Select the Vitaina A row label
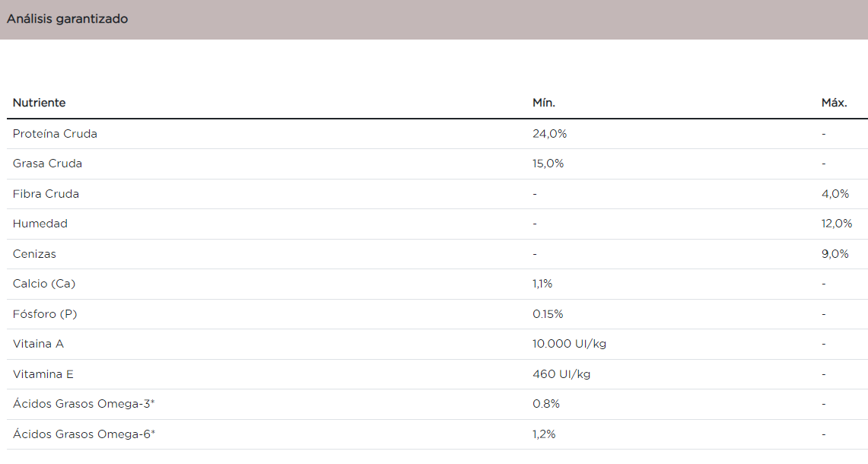The image size is (868, 464). [x=38, y=344]
